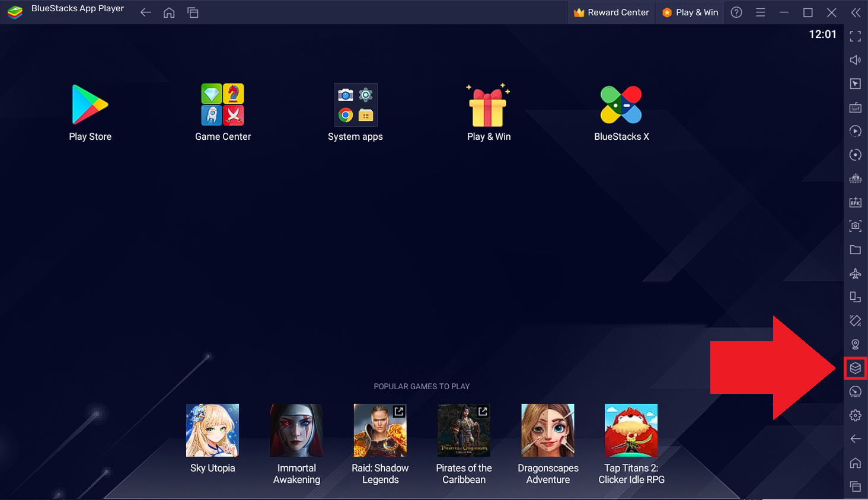Screen dimensions: 868x500
Task: Toggle fullscreen mode
Action: pos(855,36)
